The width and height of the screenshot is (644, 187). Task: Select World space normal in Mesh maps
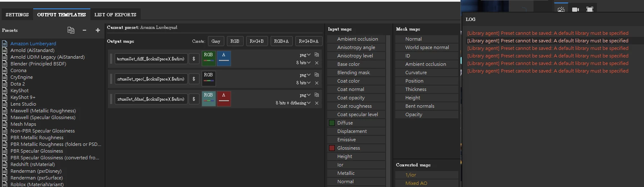tap(427, 47)
